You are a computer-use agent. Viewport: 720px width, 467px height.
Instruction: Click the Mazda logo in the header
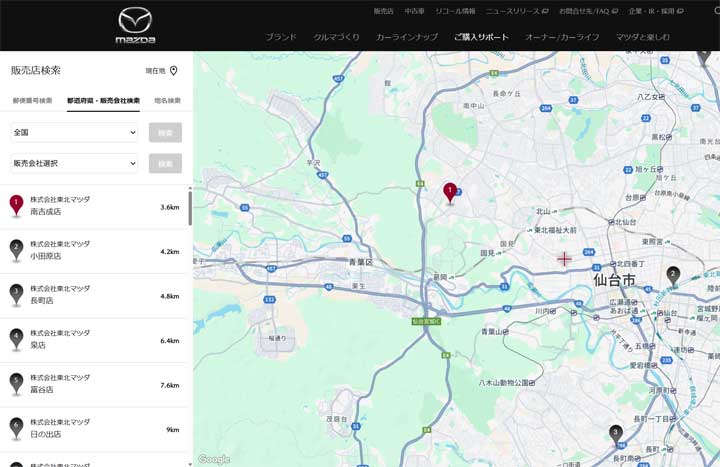pos(135,26)
